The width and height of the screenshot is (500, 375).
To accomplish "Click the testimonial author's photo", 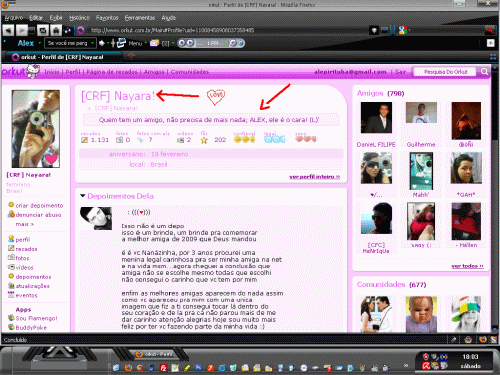I will click(x=96, y=218).
